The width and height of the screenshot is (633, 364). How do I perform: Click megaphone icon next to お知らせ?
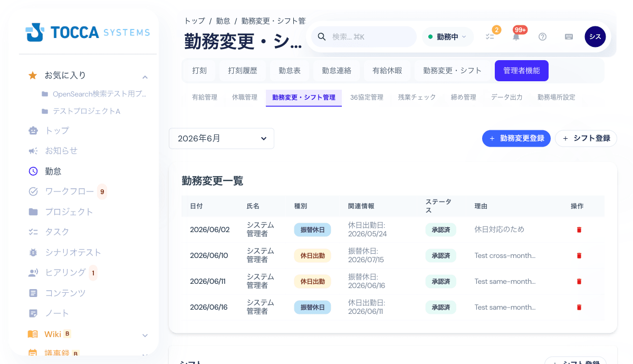click(x=33, y=151)
